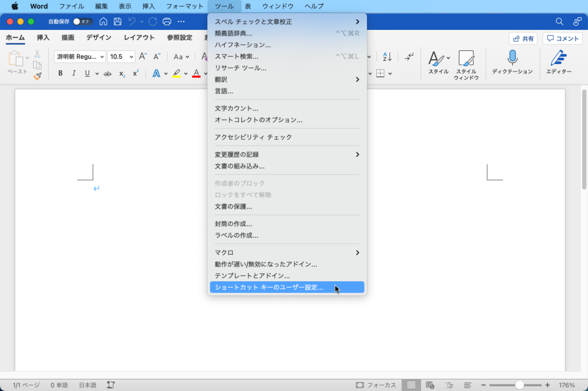Toggle Bold formatting button
The height and width of the screenshot is (391, 588).
[60, 73]
